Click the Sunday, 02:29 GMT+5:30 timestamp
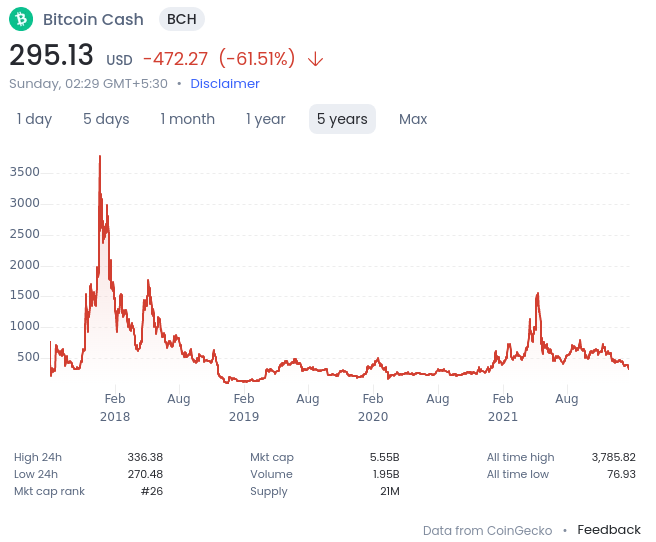 coord(88,84)
